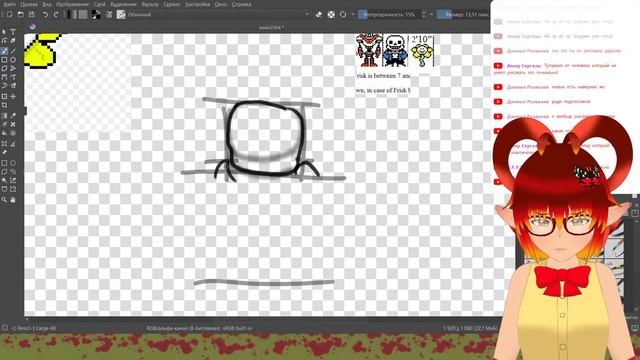Select the Pan hand tool
Viewport: 640px width, 360px height.
pos(13,200)
